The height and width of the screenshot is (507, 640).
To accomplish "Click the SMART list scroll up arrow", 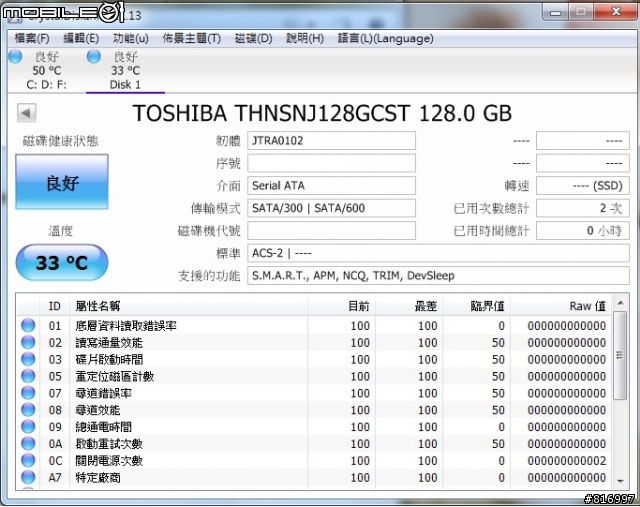I will click(620, 303).
